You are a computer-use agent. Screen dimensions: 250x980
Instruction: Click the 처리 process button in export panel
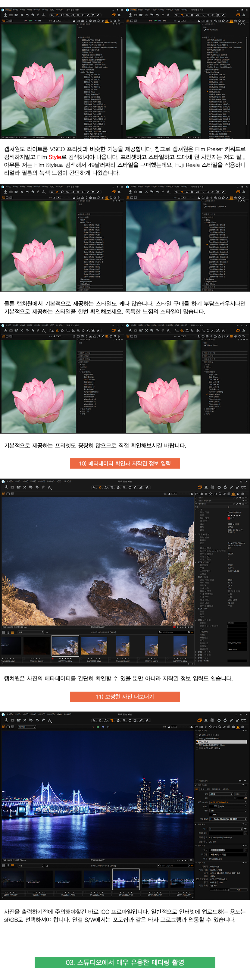(x=238, y=890)
